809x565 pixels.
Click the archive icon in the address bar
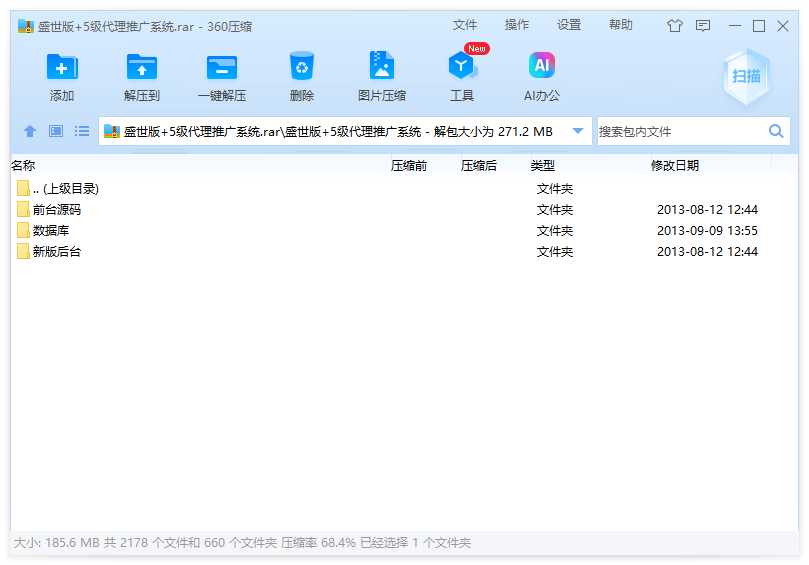click(x=112, y=131)
